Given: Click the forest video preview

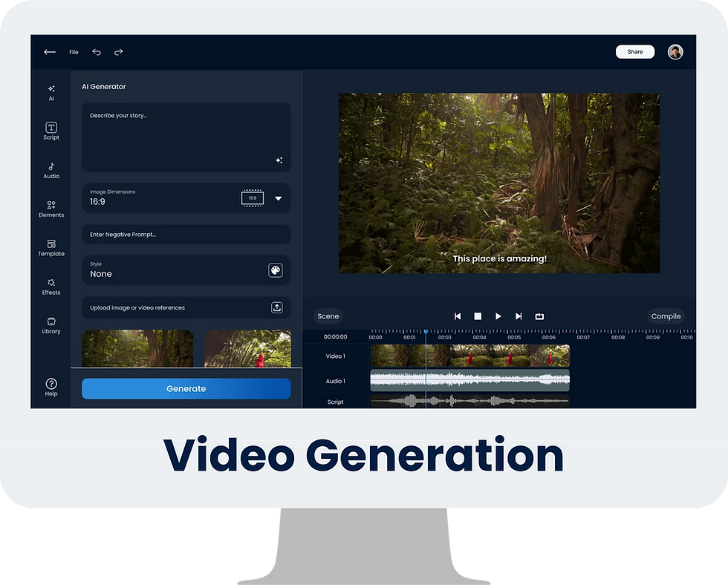Looking at the screenshot, I should (x=499, y=183).
